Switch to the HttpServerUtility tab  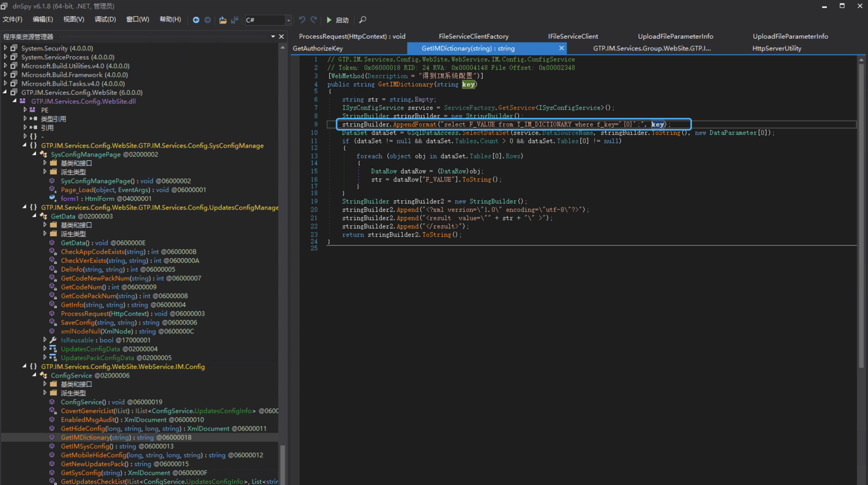click(x=777, y=49)
